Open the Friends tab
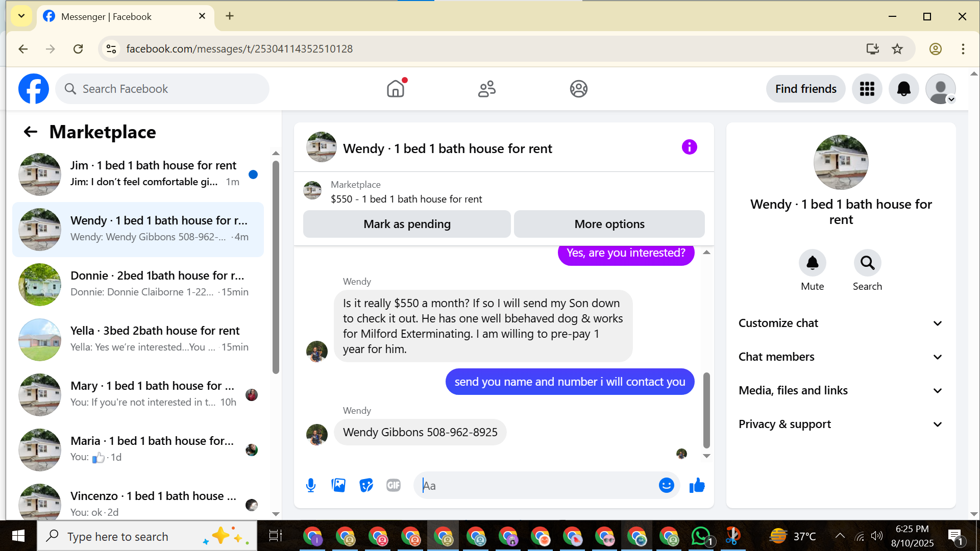This screenshot has height=551, width=980. [486, 89]
